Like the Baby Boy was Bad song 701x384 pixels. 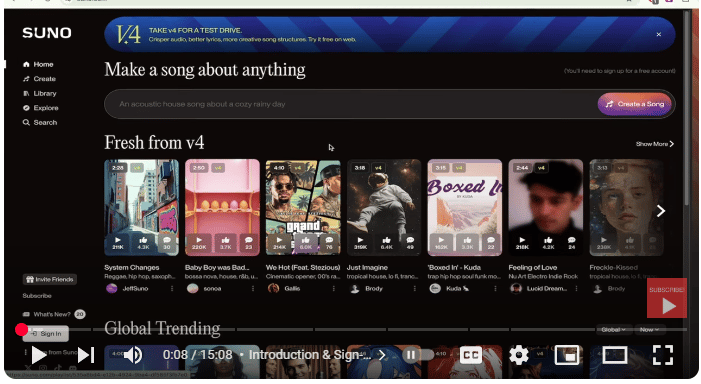[225, 243]
